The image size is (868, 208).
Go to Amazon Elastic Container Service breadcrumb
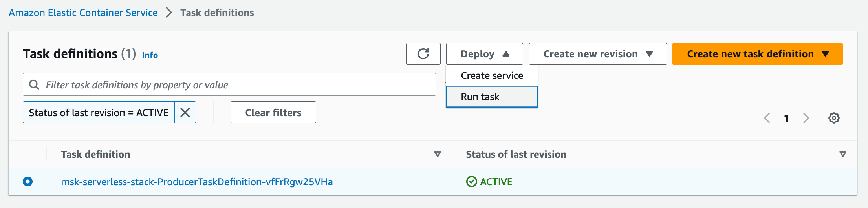[x=83, y=13]
